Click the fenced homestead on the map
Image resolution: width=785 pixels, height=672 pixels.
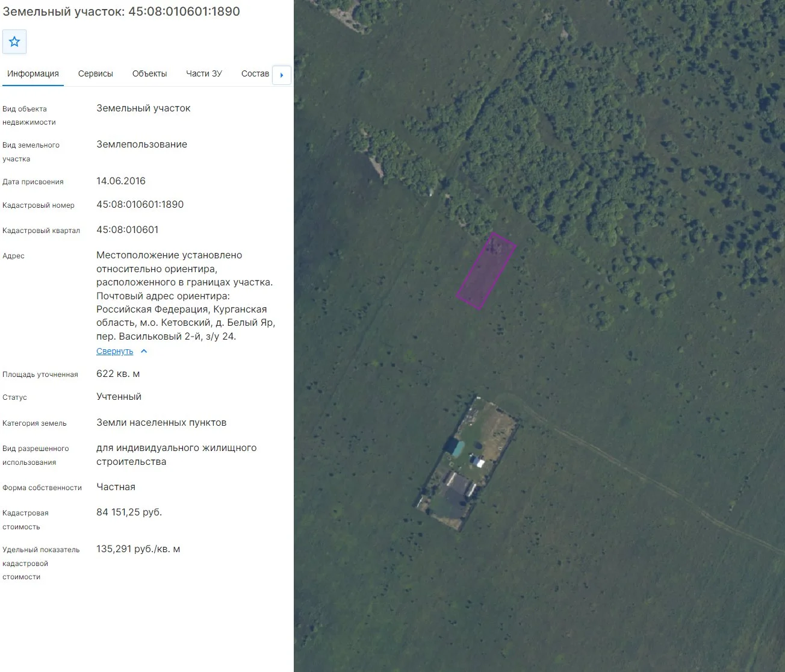click(x=468, y=464)
